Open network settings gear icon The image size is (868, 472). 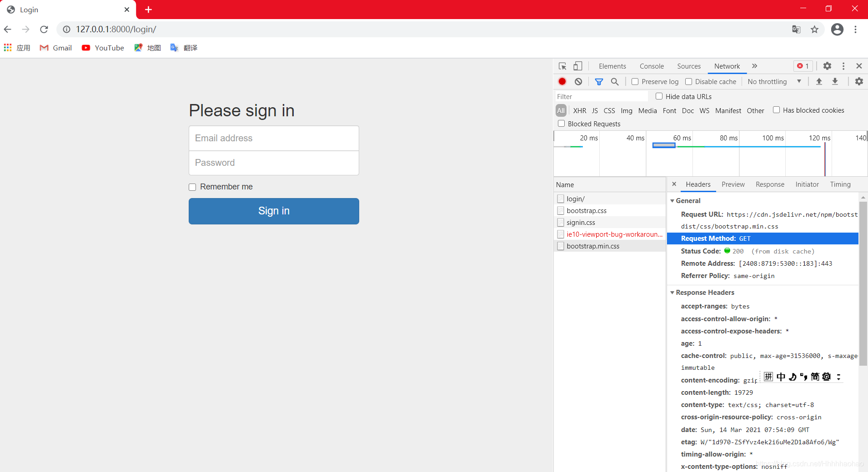click(x=858, y=82)
